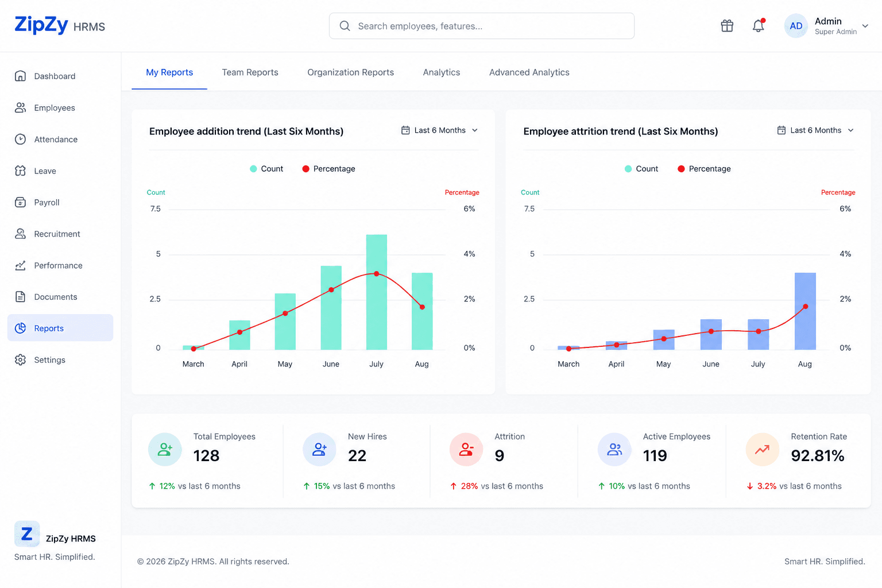Switch to the My Reports tab
This screenshot has height=588, width=882.
[x=169, y=72]
